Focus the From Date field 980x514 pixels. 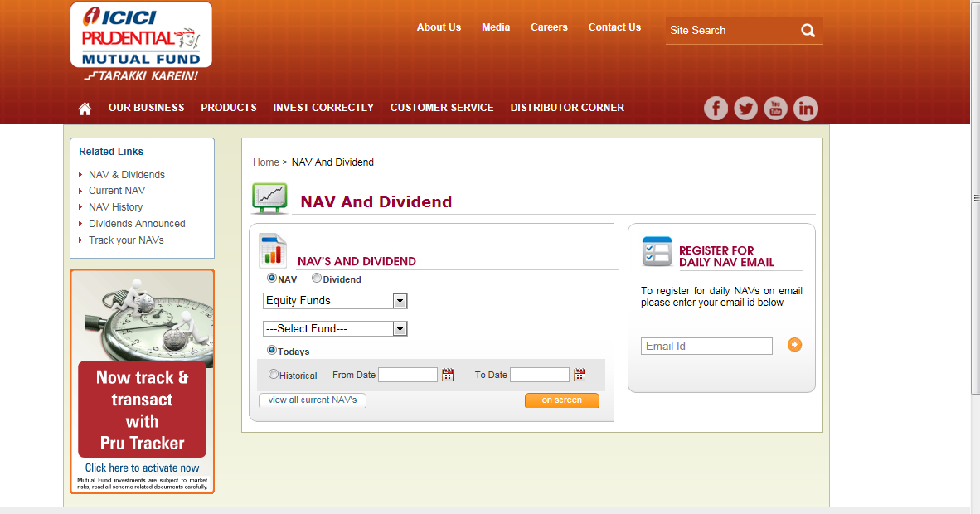pyautogui.click(x=407, y=375)
